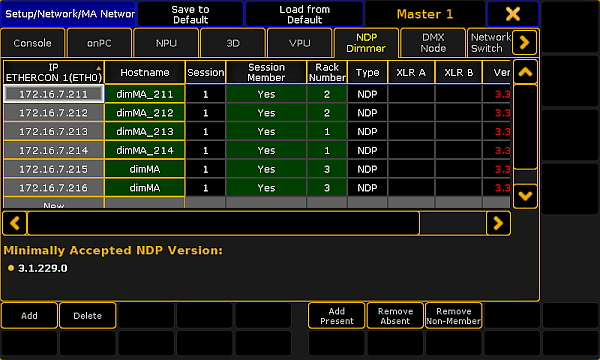Click the Hostname column header
600x360 pixels.
[x=145, y=72]
